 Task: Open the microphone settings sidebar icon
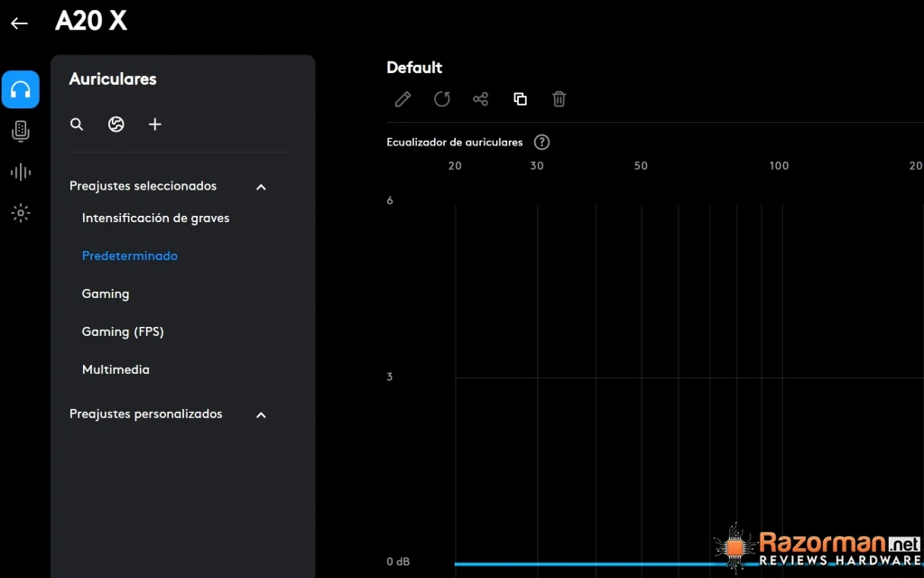click(x=21, y=131)
